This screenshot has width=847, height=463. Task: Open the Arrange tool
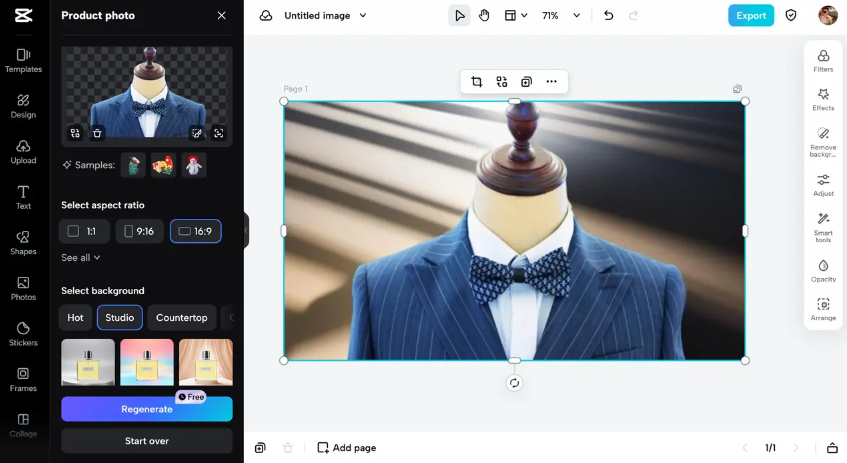823,309
